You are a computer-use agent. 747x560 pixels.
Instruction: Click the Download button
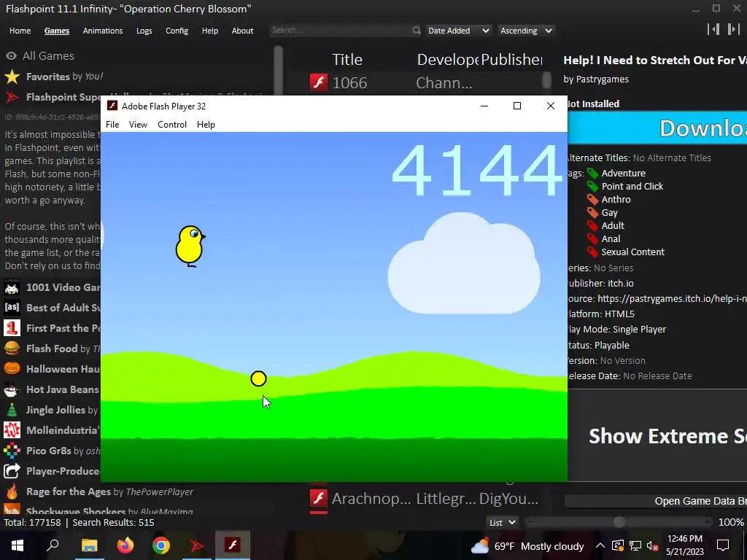pos(657,128)
